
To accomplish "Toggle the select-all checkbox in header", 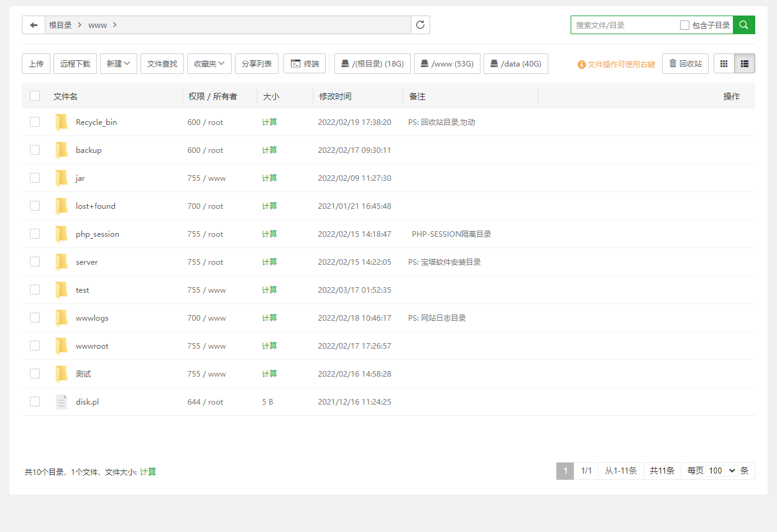I will point(35,96).
